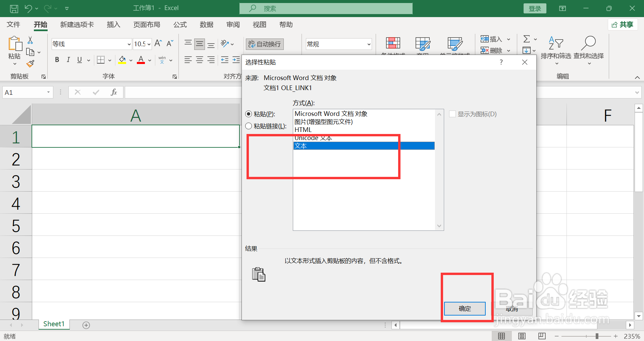644x341 pixels.
Task: Select 文本 entry in paste list
Action: point(364,146)
